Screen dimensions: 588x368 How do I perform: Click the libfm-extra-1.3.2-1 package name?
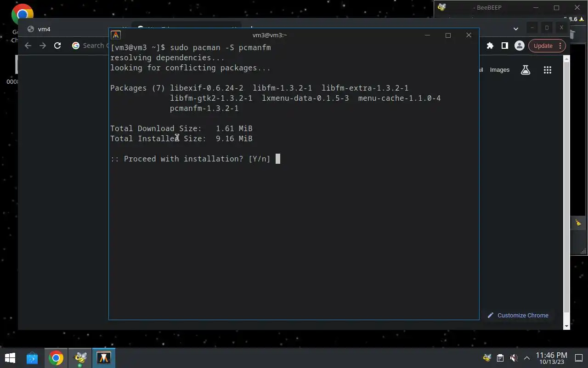365,88
